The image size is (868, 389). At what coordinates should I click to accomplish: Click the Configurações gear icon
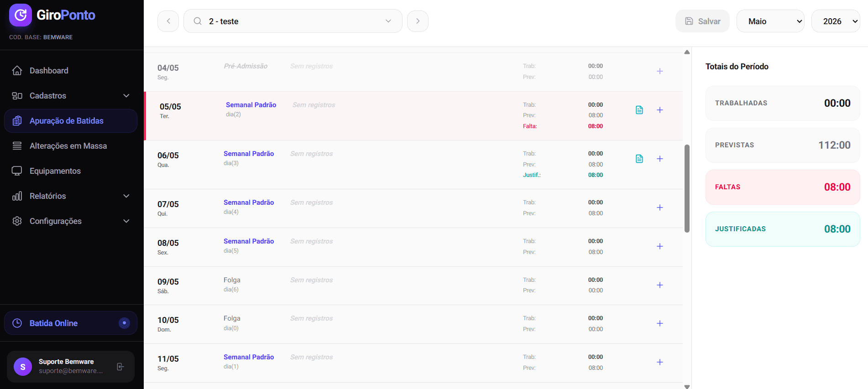(x=17, y=221)
